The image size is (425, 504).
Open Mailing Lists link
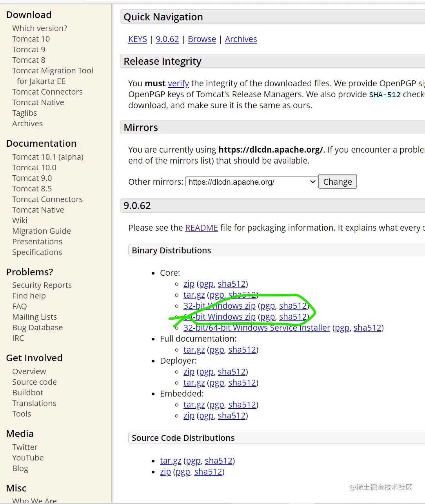(x=35, y=317)
